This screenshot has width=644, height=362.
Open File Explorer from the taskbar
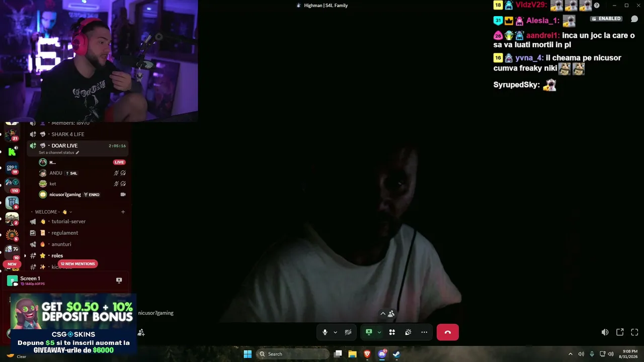click(353, 354)
